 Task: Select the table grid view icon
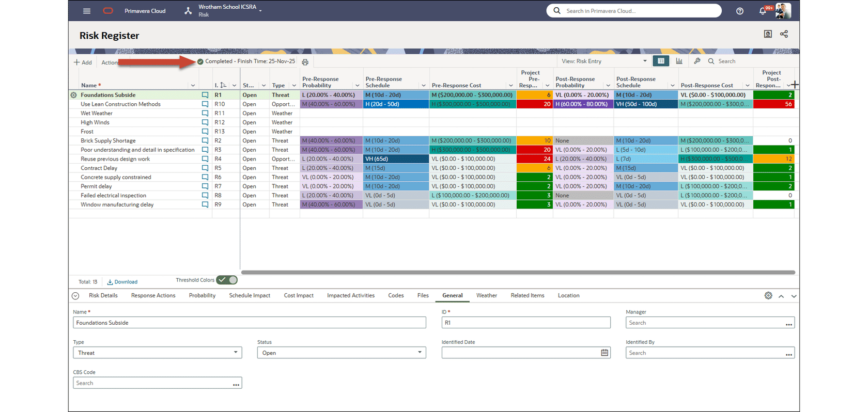tap(661, 61)
